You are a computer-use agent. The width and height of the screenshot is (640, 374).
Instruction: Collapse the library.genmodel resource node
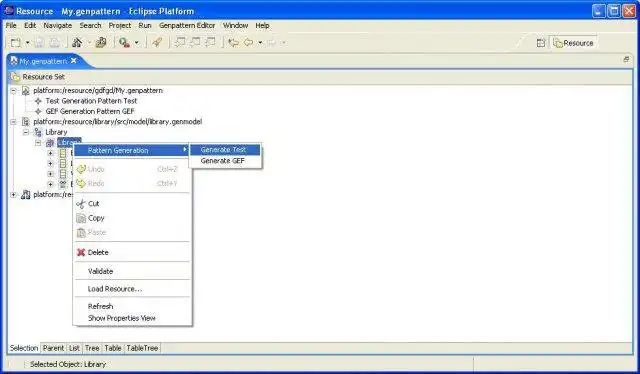pos(13,122)
